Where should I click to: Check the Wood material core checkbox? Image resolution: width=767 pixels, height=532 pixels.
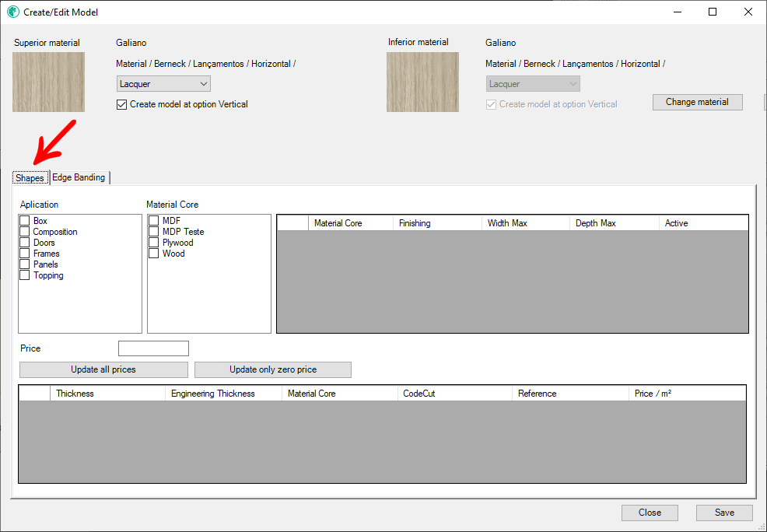153,254
